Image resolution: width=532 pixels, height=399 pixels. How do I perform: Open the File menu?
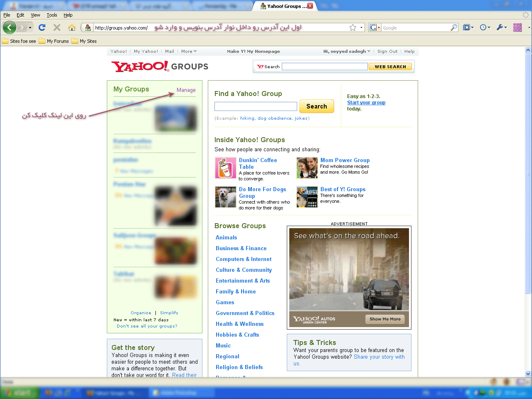(x=7, y=15)
